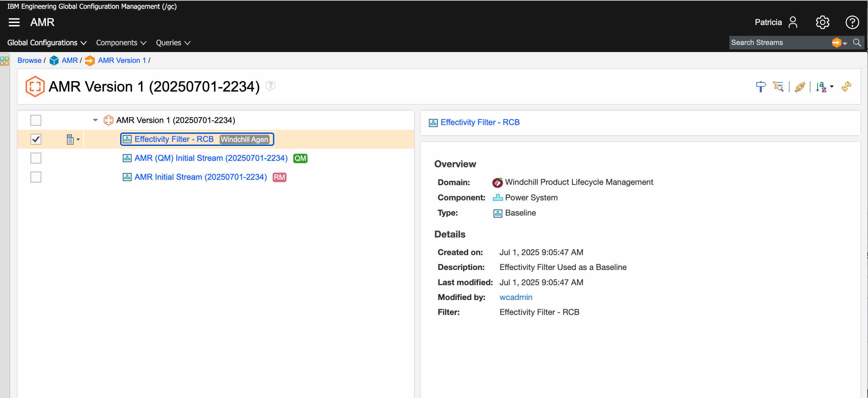
Task: Uncheck the Effectivity Filter - RCB checkbox
Action: [36, 139]
